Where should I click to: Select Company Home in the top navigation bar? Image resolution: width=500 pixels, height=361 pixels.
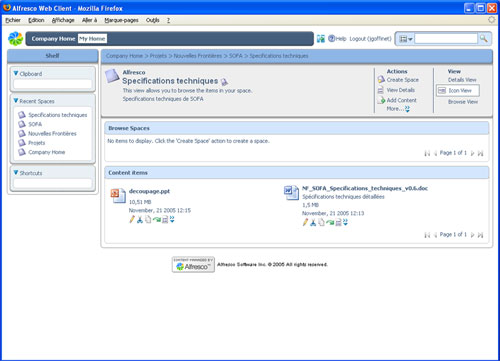coord(53,39)
